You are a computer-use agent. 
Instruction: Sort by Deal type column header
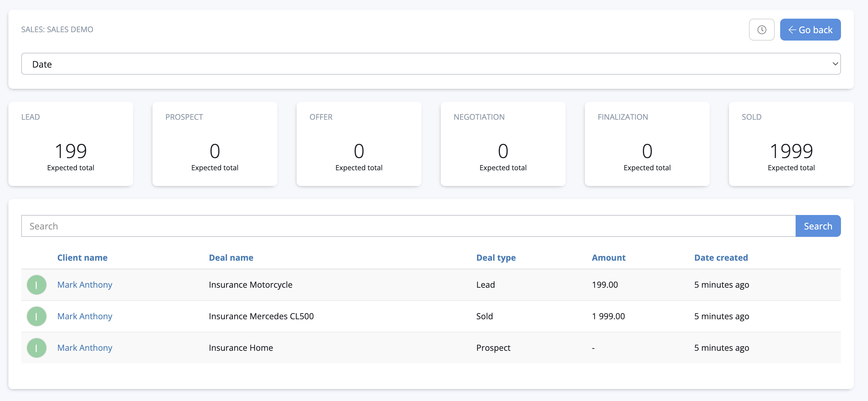click(x=496, y=257)
